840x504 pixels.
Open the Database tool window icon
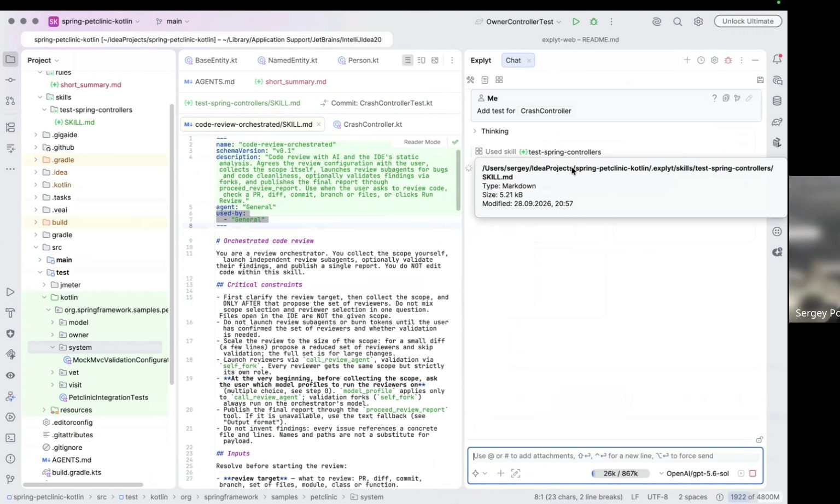777,101
